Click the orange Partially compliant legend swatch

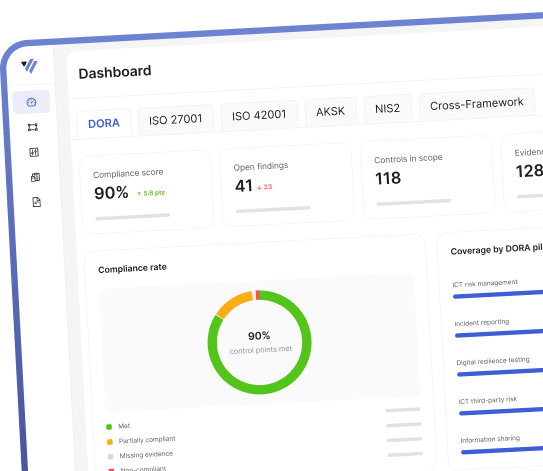pyautogui.click(x=110, y=442)
